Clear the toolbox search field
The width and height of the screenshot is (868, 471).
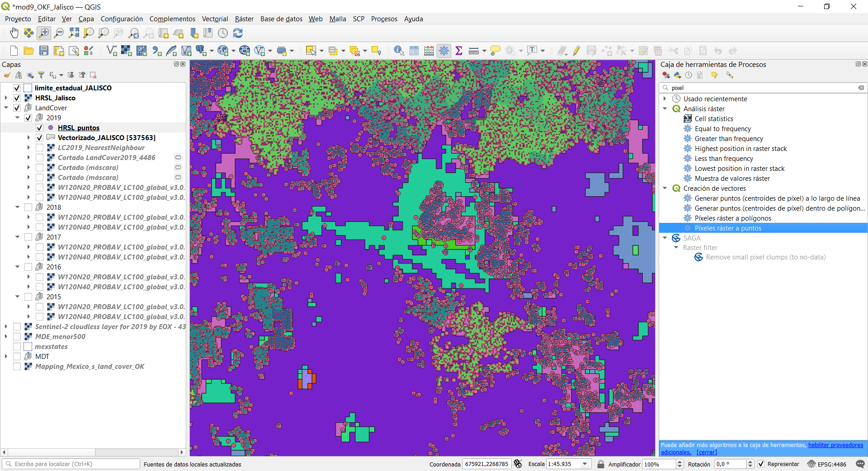click(x=861, y=88)
